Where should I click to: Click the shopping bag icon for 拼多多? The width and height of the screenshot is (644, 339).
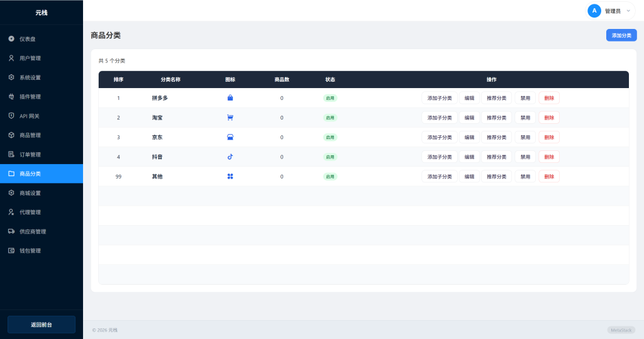(x=230, y=98)
